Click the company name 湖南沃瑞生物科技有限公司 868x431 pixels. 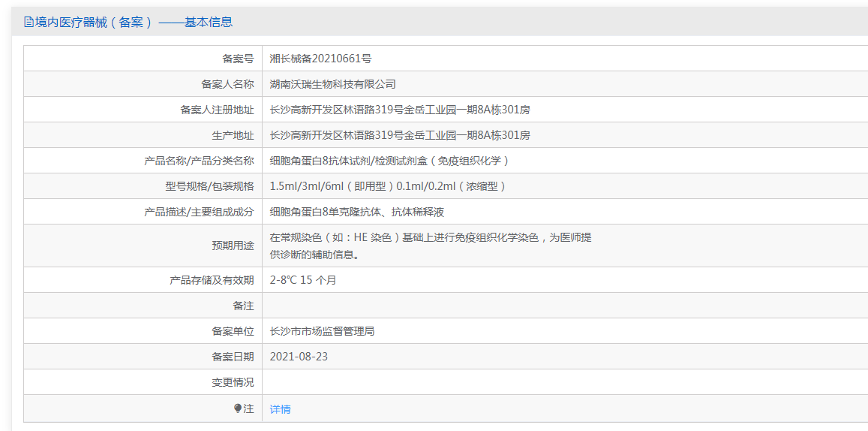[x=332, y=84]
